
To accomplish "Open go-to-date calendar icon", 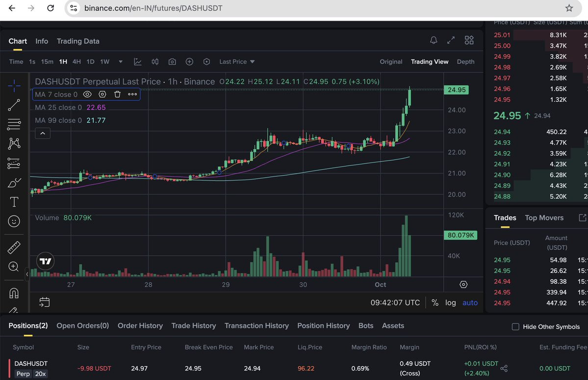I will point(44,302).
